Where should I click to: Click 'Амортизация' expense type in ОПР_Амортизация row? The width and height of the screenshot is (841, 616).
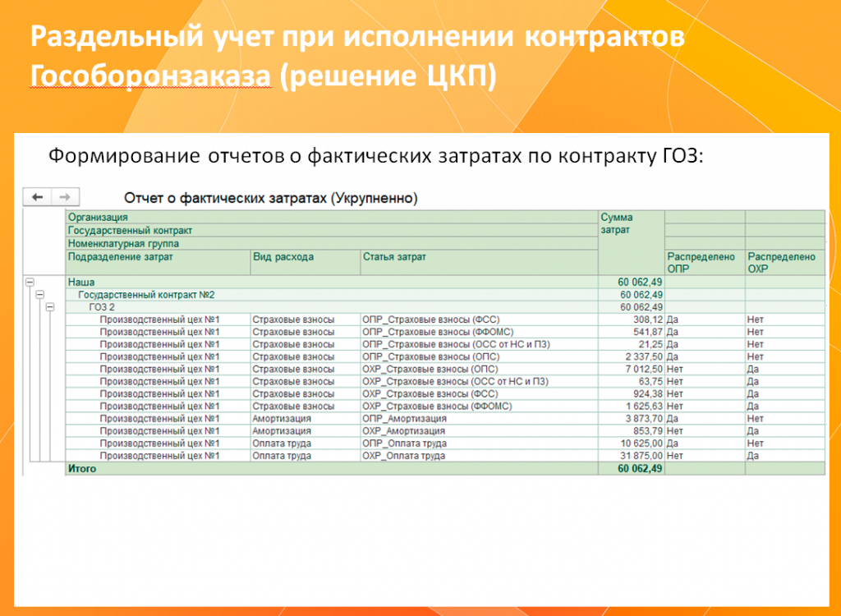[282, 419]
